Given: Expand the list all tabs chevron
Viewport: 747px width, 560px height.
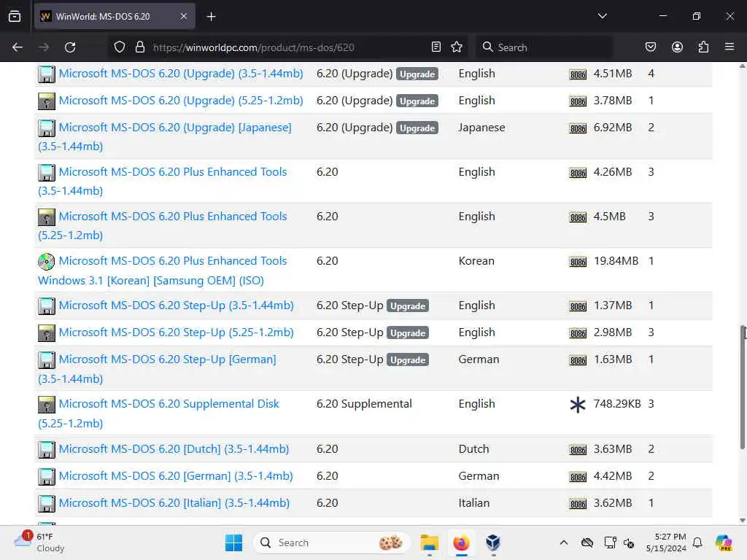Looking at the screenshot, I should (x=602, y=16).
